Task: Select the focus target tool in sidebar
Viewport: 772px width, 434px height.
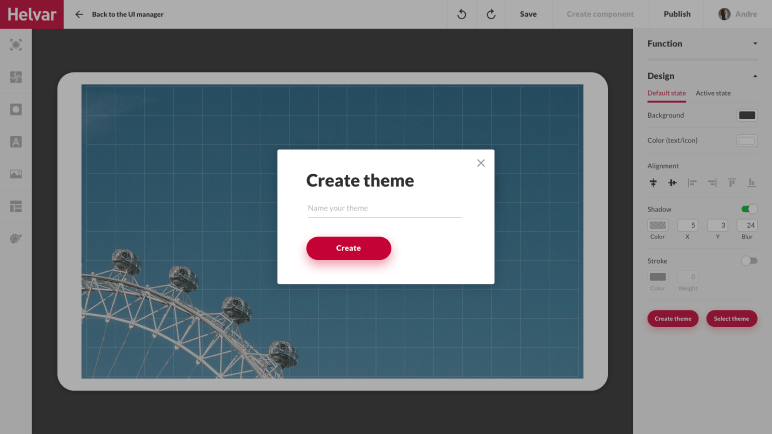Action: [x=16, y=45]
